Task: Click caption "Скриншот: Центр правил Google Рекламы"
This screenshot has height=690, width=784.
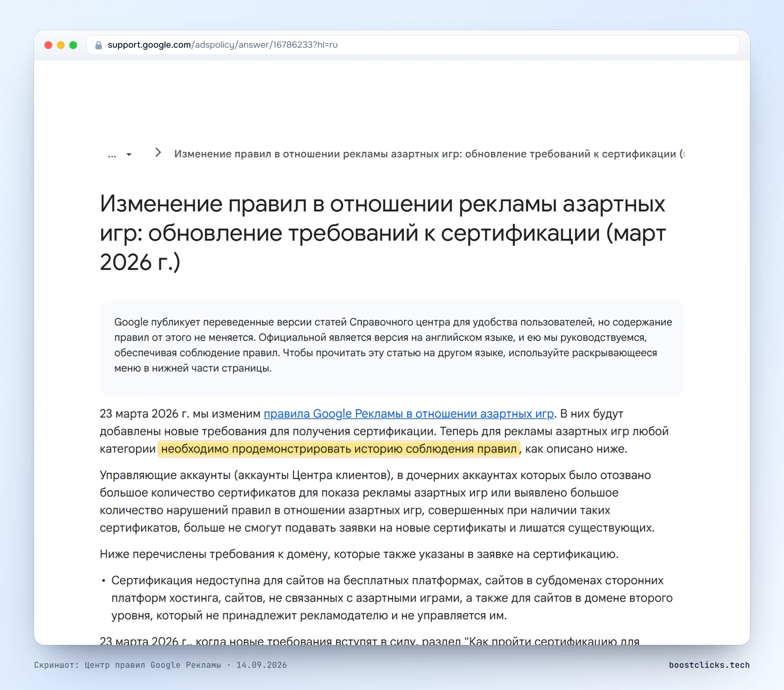Action: click(160, 665)
